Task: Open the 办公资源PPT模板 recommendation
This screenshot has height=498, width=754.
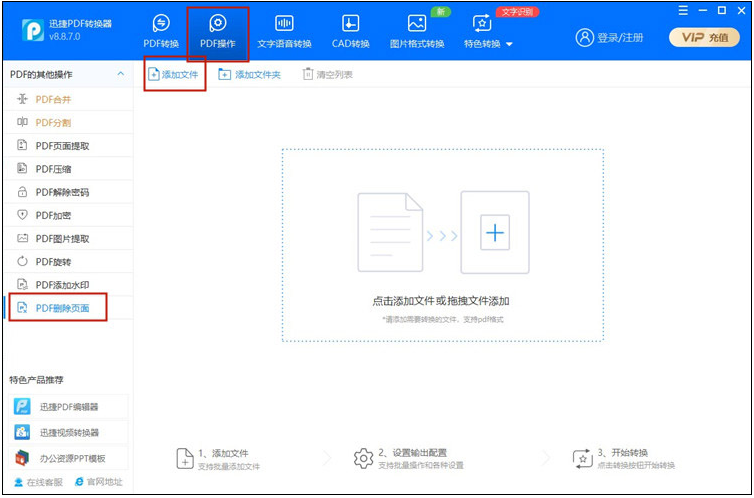Action: point(69,458)
